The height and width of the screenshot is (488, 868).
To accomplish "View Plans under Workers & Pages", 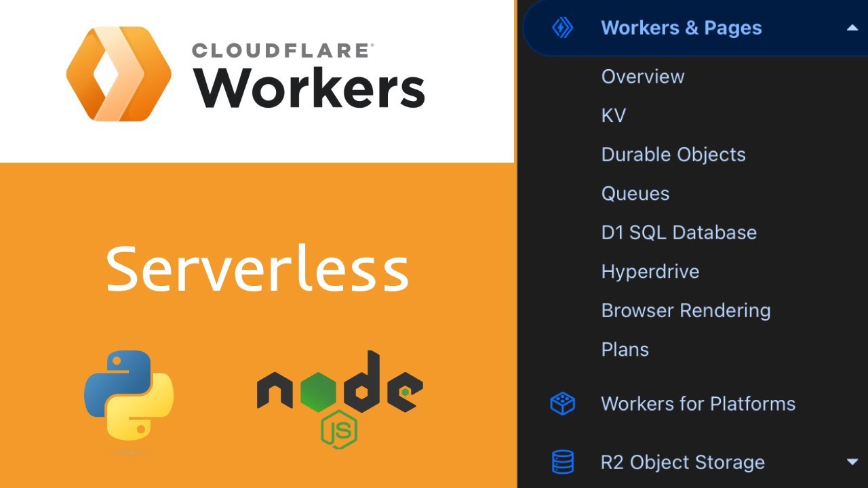I will (x=625, y=350).
